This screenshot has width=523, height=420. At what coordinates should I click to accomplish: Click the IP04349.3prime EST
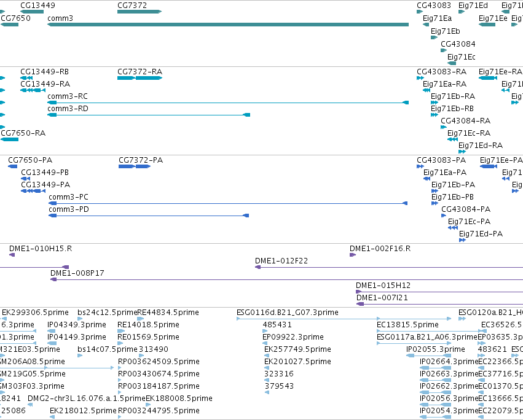(x=52, y=331)
